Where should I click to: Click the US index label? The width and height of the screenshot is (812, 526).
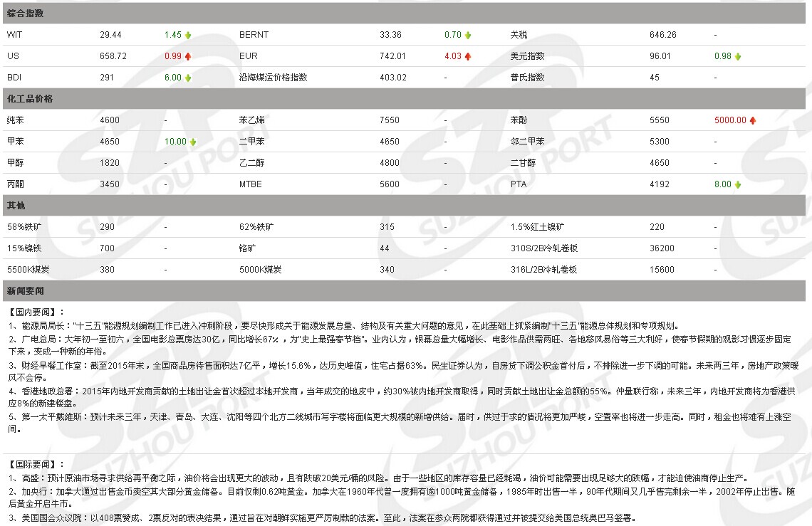coord(13,56)
